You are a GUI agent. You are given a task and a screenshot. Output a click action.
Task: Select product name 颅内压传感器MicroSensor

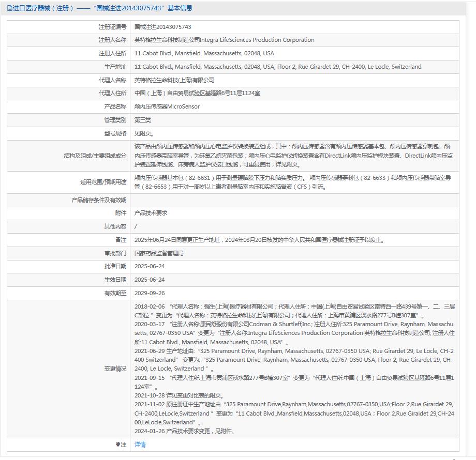167,106
